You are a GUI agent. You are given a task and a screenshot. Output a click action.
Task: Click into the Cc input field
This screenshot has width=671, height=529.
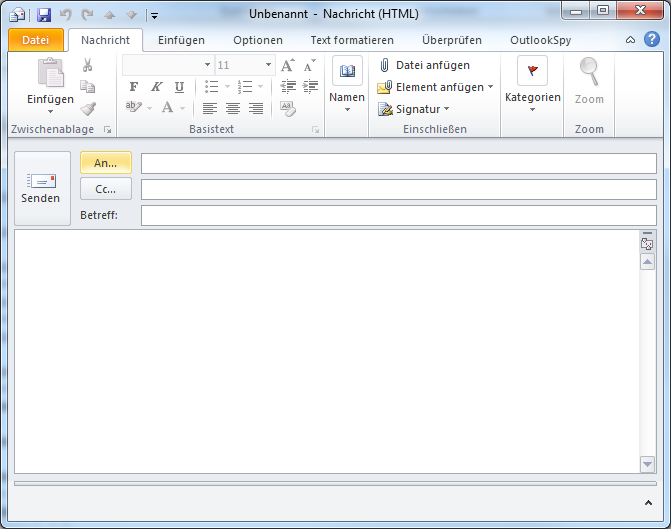(399, 190)
